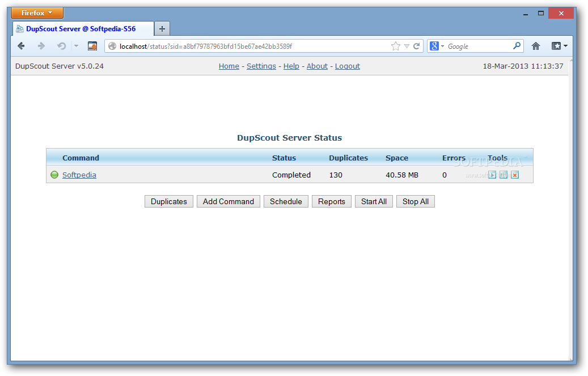Click the Completed status cell
Viewport: 588px width, 376px height.
coord(291,175)
